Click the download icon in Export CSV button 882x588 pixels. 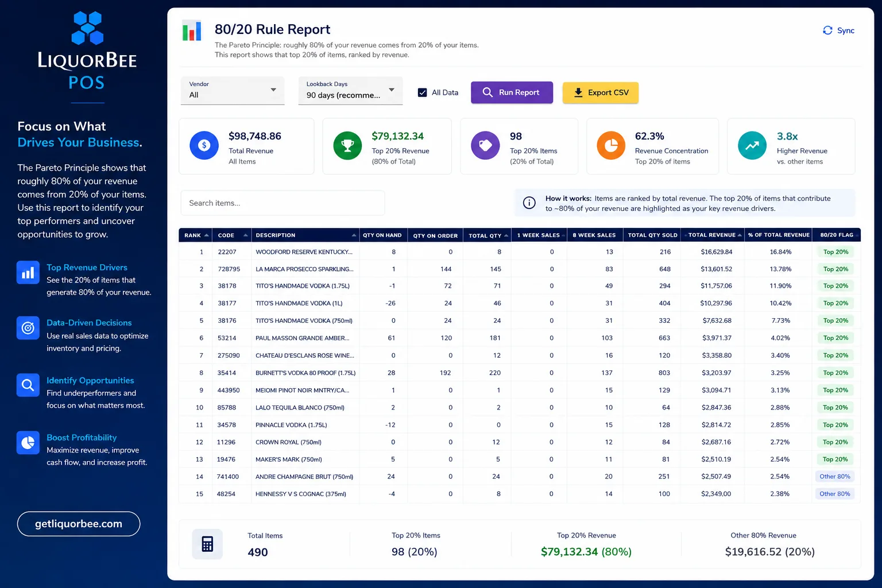click(x=578, y=92)
